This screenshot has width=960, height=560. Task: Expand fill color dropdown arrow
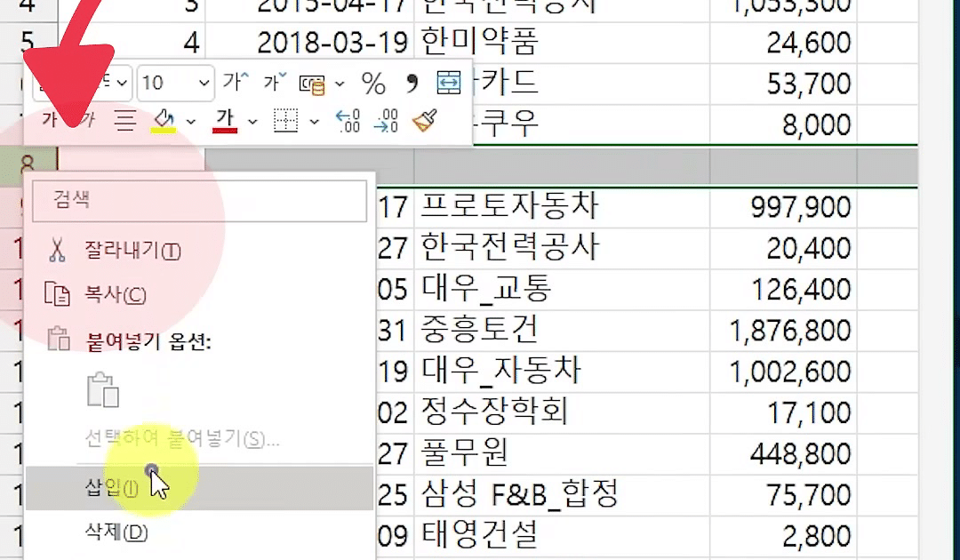point(191,122)
